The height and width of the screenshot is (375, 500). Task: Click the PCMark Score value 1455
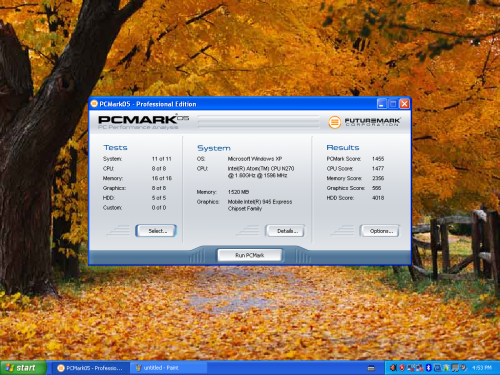click(x=378, y=159)
